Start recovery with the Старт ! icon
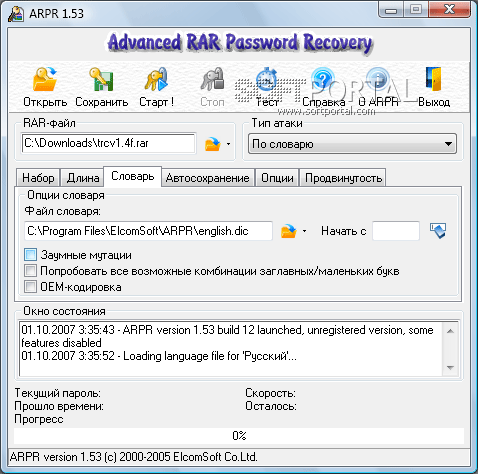Screen dimensions: 478x474 tap(156, 79)
